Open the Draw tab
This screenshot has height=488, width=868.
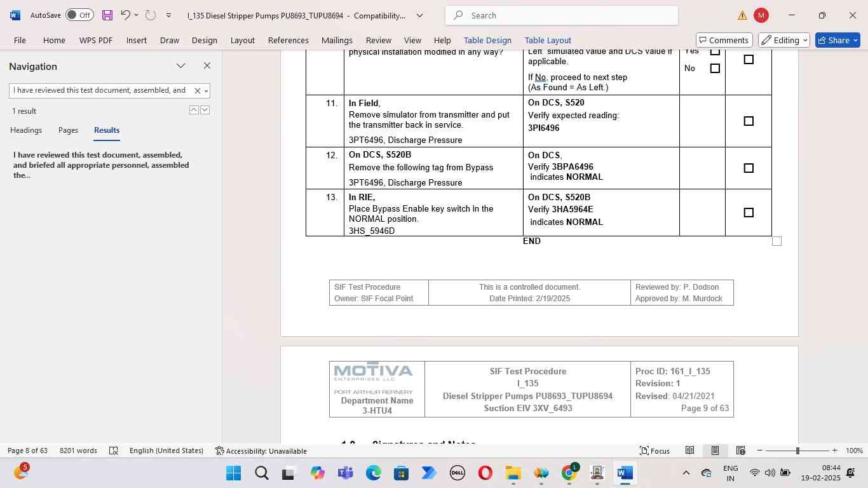[x=169, y=40]
